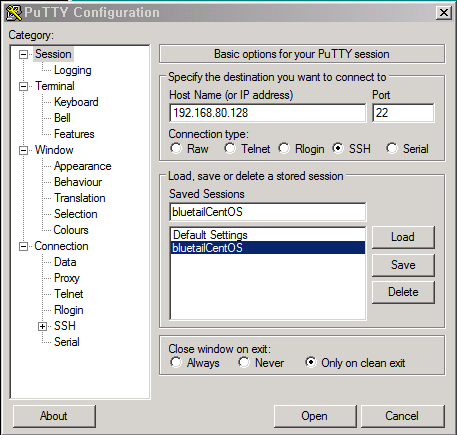Screen dimensions: 457x435
Task: Click the Save session button
Action: (x=403, y=265)
